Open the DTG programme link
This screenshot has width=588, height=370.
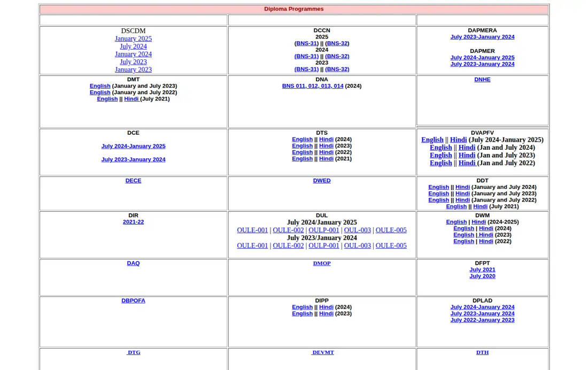(x=134, y=352)
